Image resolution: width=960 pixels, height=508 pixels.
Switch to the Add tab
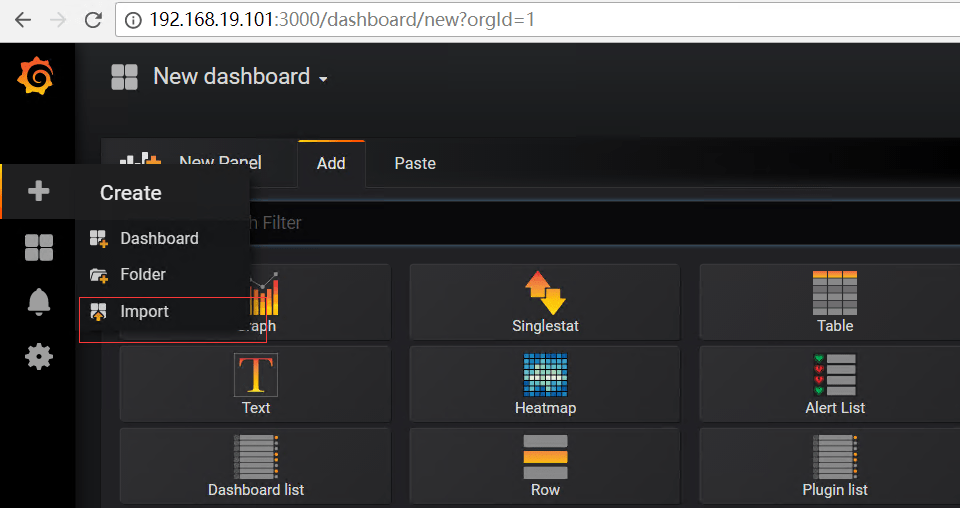pyautogui.click(x=331, y=163)
